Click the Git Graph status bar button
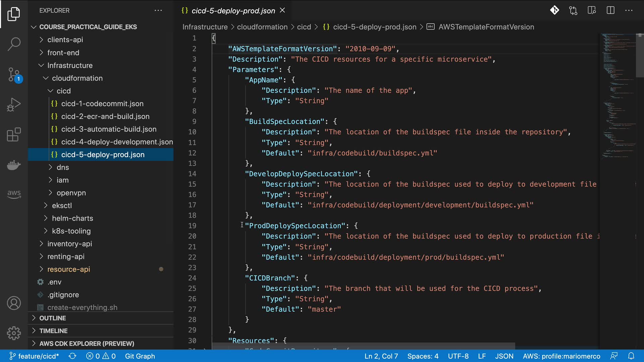Image resolution: width=644 pixels, height=362 pixels. (x=140, y=356)
